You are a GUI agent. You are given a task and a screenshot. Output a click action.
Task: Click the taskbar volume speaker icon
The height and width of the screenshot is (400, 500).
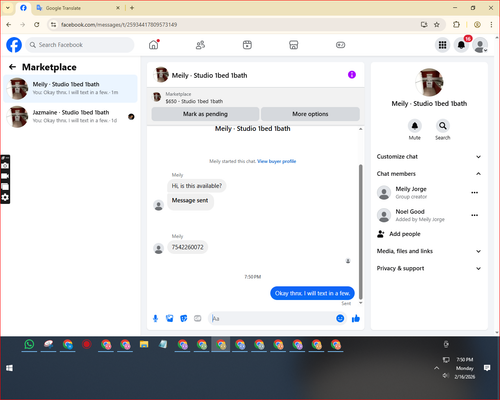click(x=445, y=376)
